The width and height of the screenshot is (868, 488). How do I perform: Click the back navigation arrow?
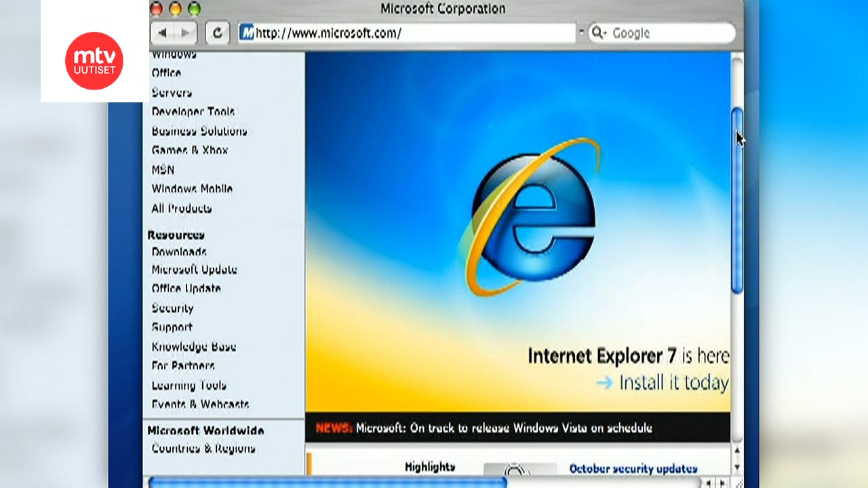click(x=161, y=32)
